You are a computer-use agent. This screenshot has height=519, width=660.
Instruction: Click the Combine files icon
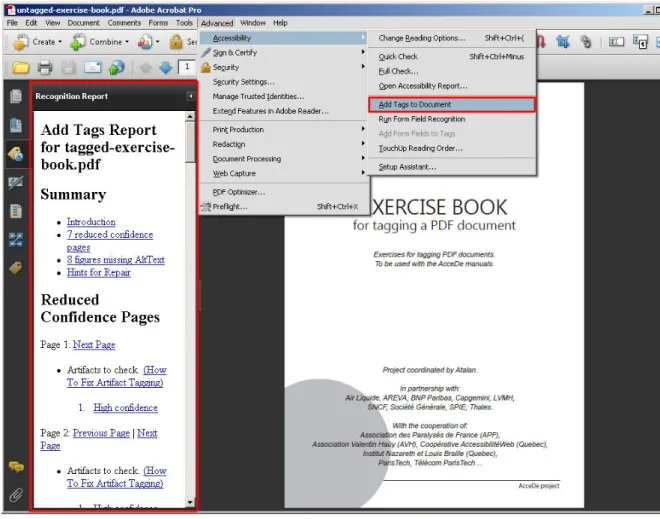tap(77, 42)
